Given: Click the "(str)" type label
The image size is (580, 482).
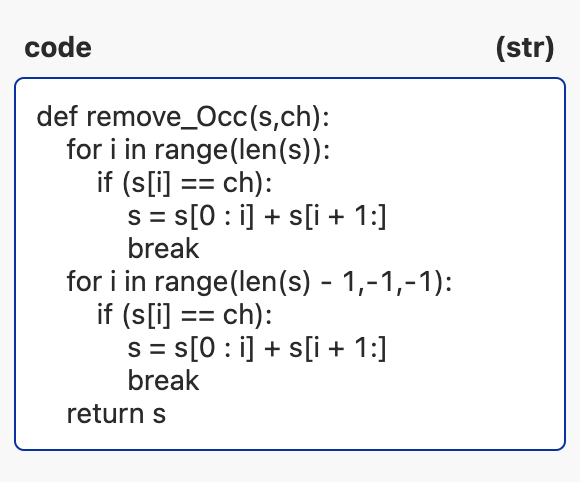Looking at the screenshot, I should (525, 48).
